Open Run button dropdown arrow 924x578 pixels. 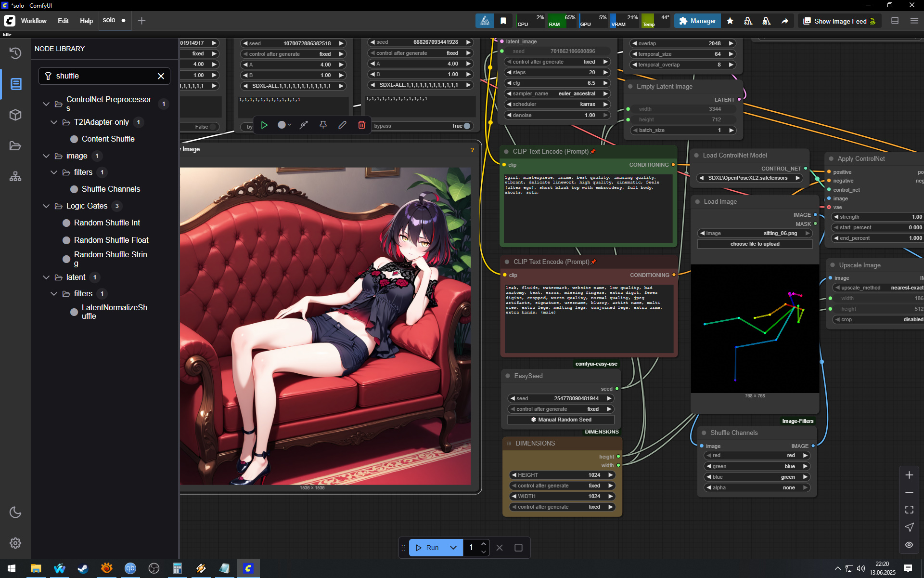pyautogui.click(x=453, y=548)
